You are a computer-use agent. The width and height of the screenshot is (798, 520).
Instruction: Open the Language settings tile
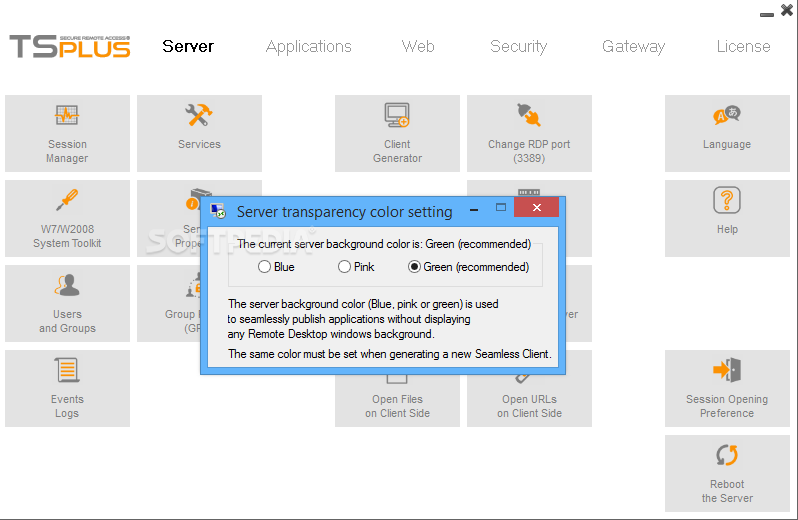point(727,133)
